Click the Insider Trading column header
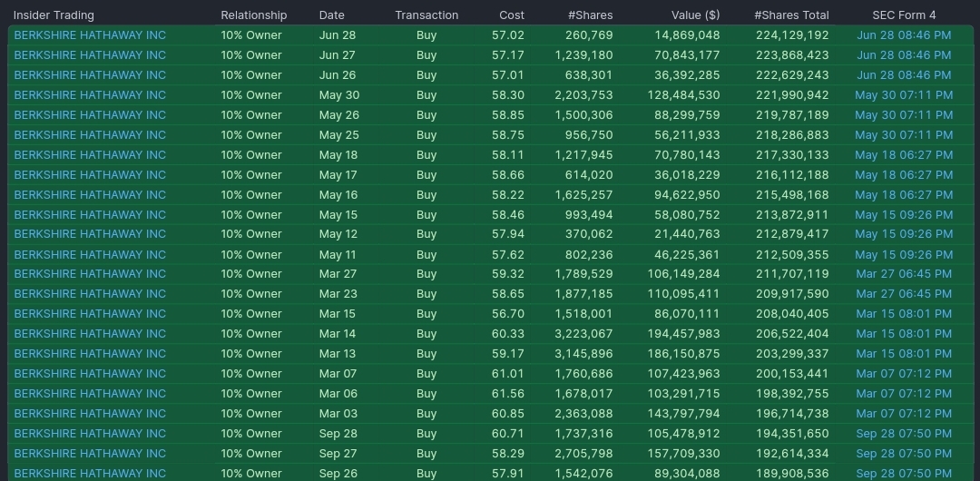Viewport: 980px width, 481px height. (54, 15)
